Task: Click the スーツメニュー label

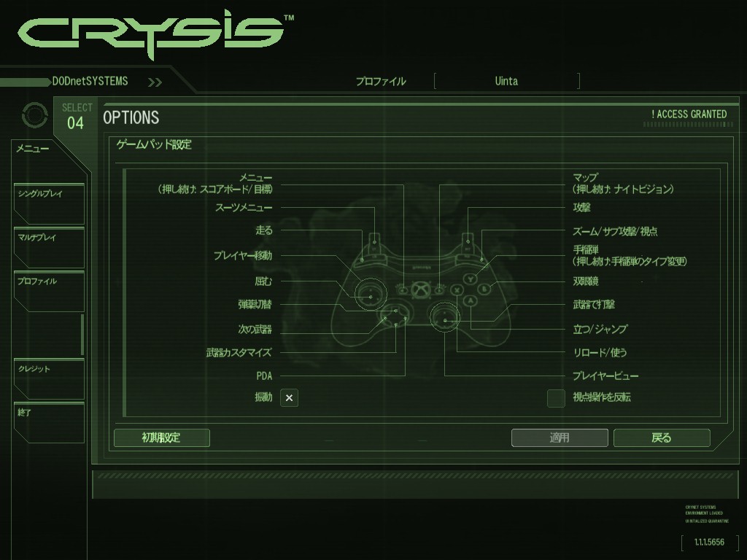Action: coord(244,208)
